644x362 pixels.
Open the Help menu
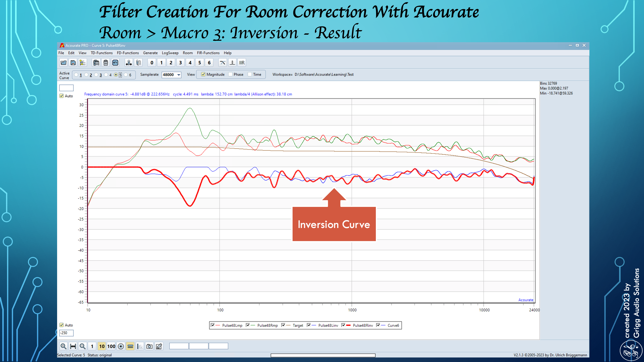228,53
